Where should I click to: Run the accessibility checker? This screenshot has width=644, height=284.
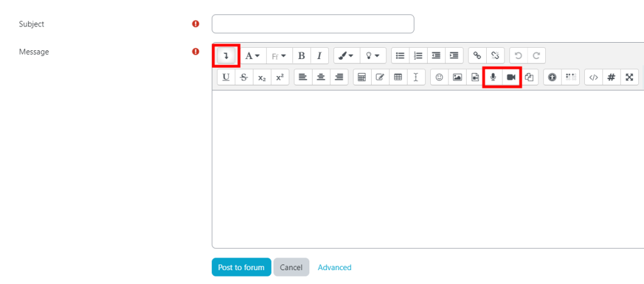pos(552,77)
